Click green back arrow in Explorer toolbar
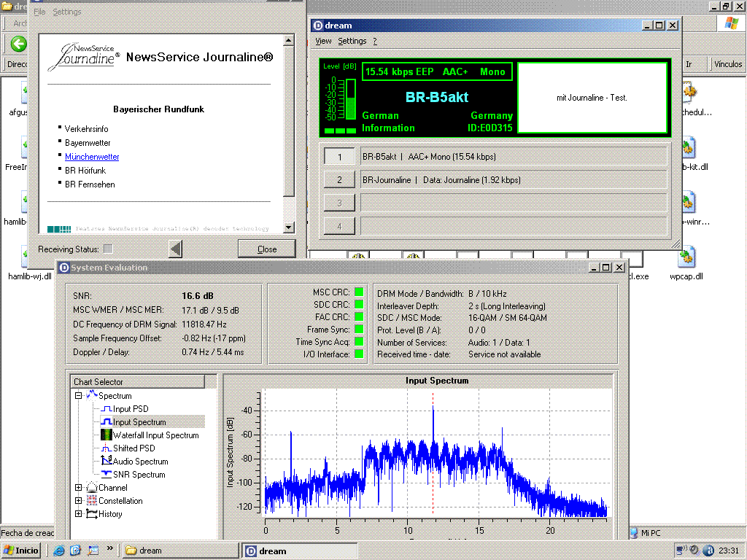Screen dimensions: 747x560 coord(18,44)
